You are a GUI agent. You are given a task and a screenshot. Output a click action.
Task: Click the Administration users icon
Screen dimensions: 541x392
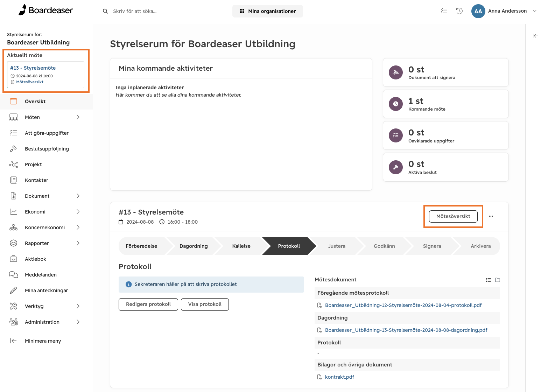[x=14, y=322]
